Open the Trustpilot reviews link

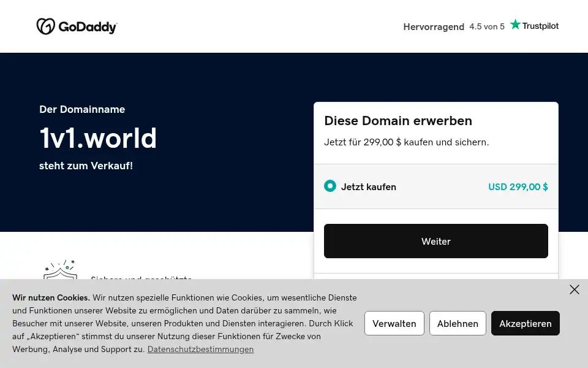coord(534,26)
